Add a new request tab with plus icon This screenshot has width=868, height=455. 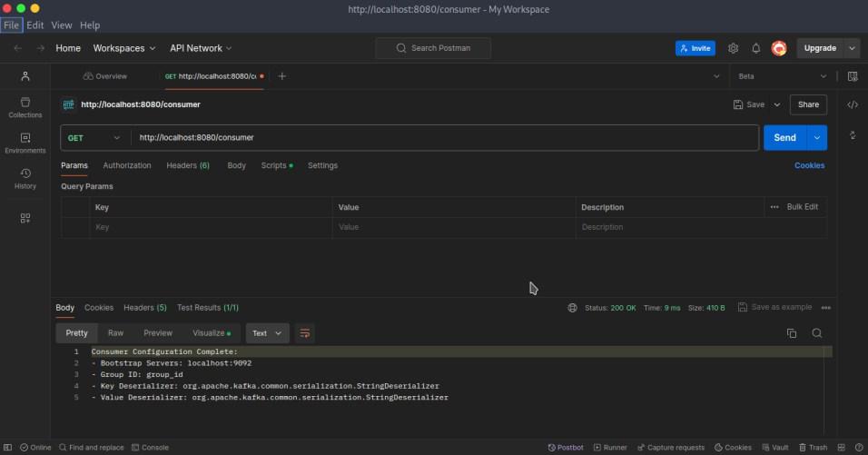pos(281,76)
